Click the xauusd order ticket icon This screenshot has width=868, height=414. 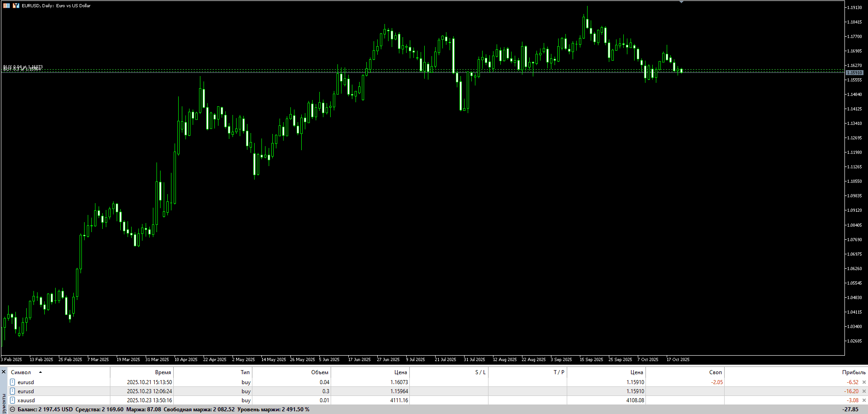(13, 400)
